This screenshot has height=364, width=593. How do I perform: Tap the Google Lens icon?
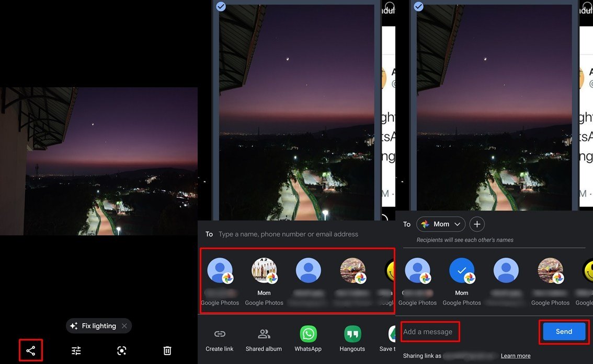122,350
